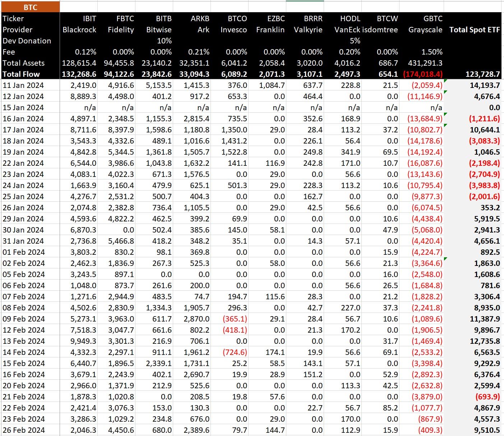Select negative total (693.9) on 21 Feb

pyautogui.click(x=487, y=397)
